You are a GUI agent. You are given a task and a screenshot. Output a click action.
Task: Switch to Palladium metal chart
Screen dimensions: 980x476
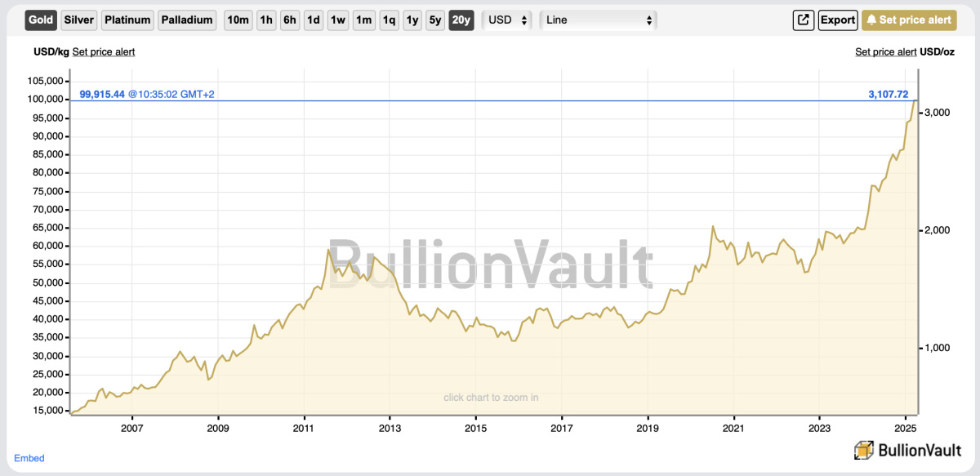[187, 20]
